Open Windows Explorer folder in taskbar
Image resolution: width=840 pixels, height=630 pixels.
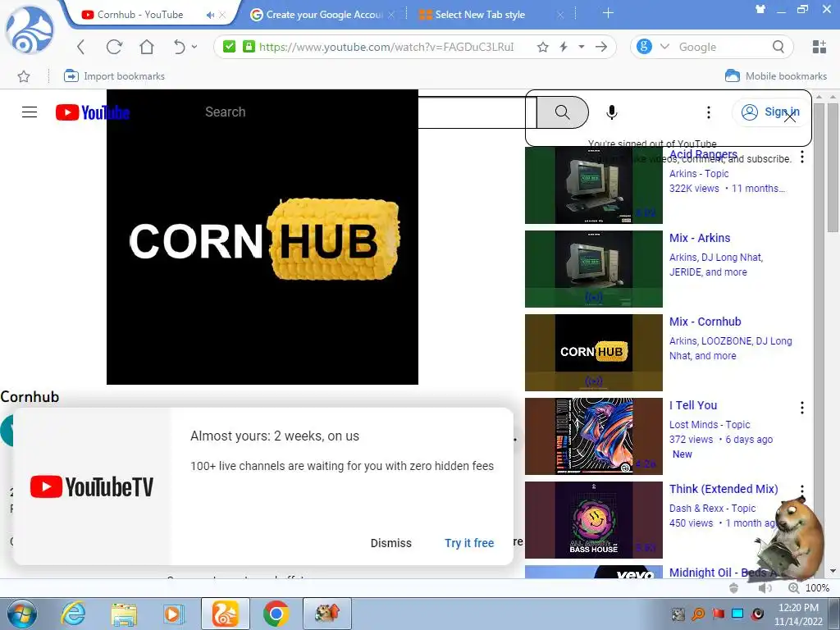tap(124, 614)
